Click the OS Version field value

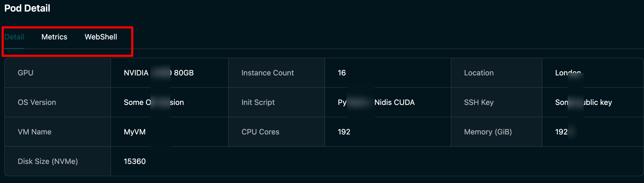[153, 102]
